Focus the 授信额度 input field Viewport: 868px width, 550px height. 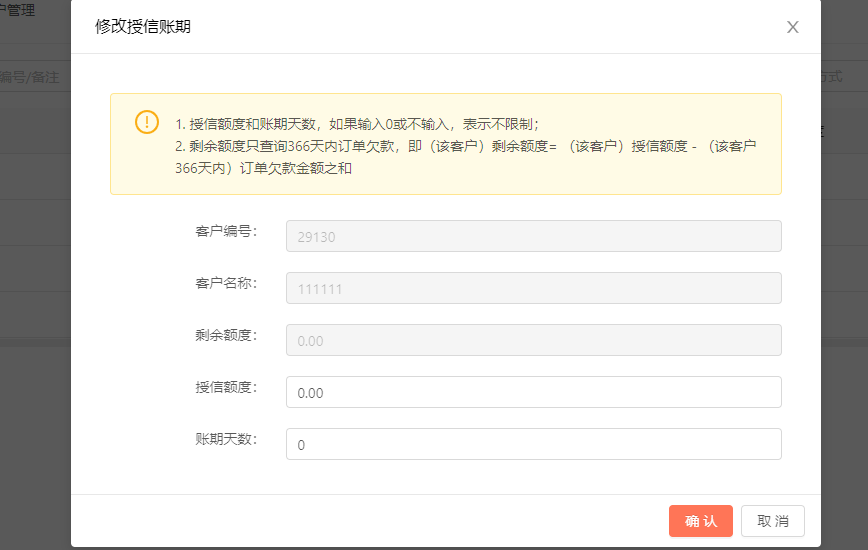point(534,392)
